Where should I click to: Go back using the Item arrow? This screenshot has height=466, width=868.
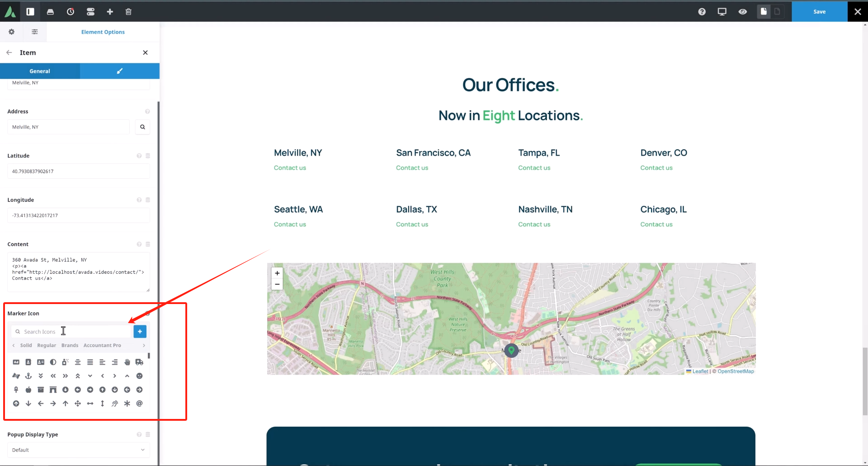(x=9, y=52)
